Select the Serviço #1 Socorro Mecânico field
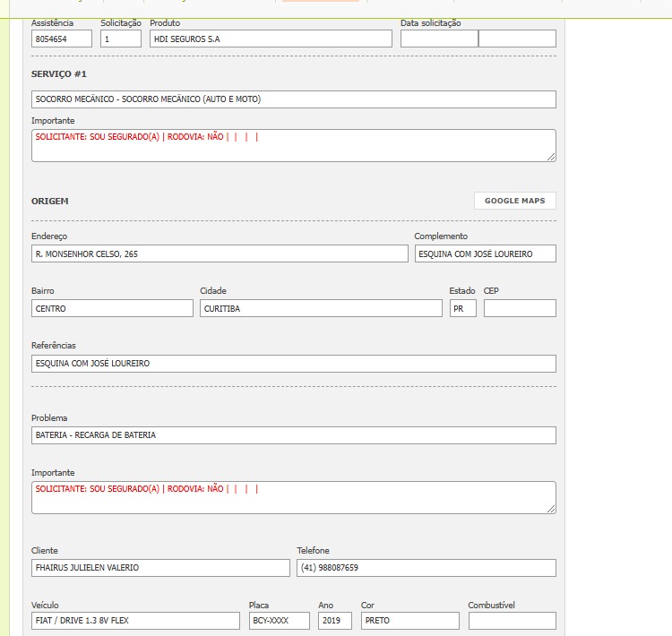Screen dimensions: 672x636 coord(294,99)
